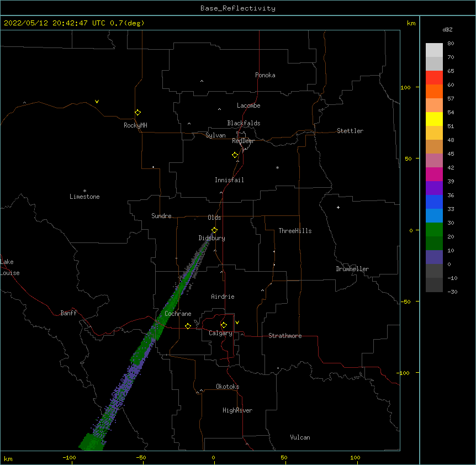Click the Didsbury town label
This screenshot has width=476, height=465.
(x=212, y=238)
